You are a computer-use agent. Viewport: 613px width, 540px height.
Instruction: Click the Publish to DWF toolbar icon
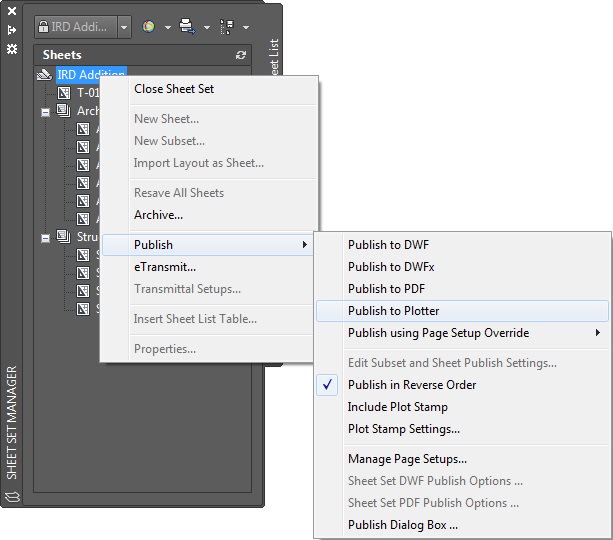[x=148, y=27]
